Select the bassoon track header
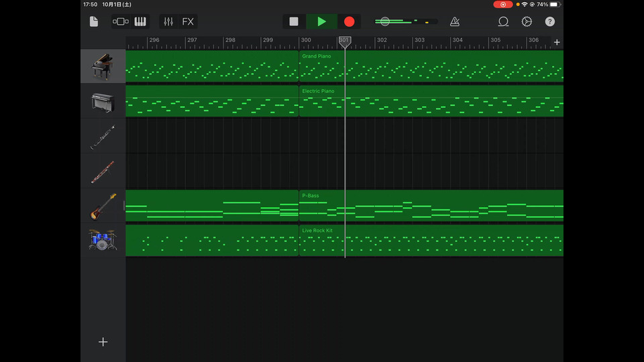This screenshot has height=362, width=644. 103,171
